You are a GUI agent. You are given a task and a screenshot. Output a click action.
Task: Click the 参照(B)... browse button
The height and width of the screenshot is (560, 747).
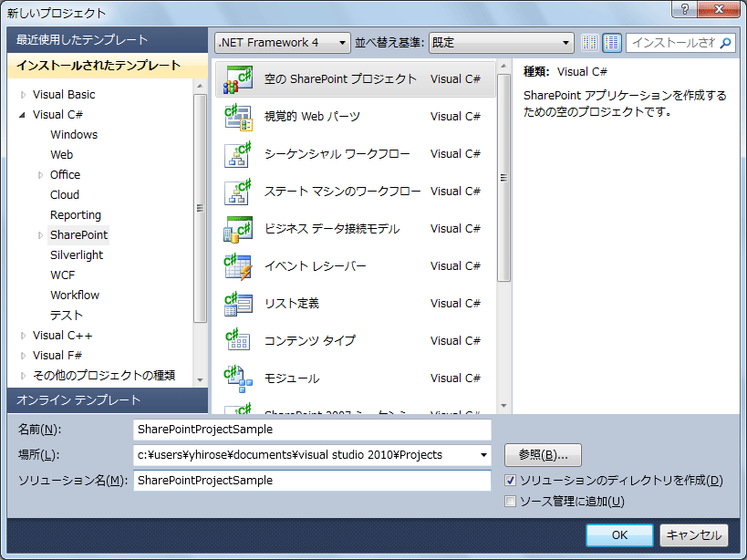click(543, 455)
